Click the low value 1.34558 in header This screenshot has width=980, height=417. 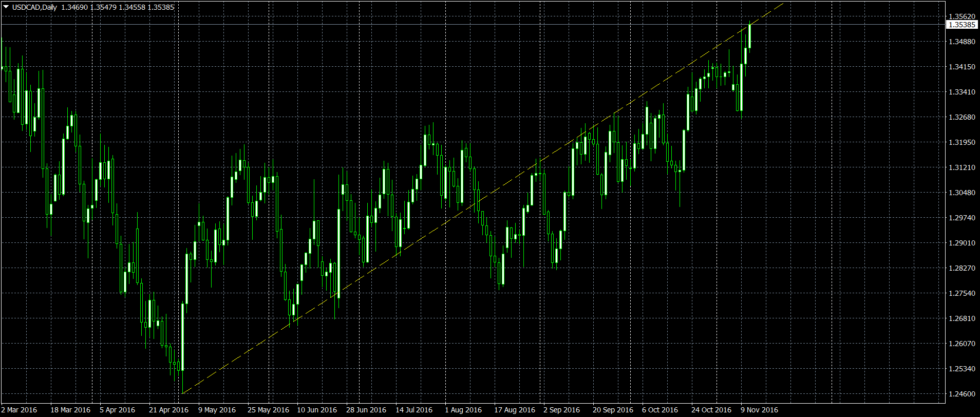click(x=132, y=7)
